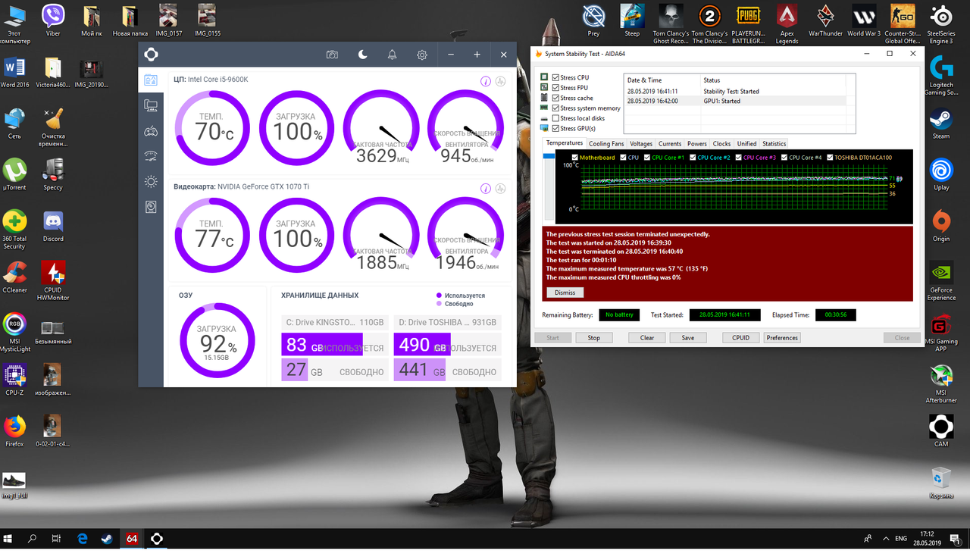
Task: Open the Uplay desktop icon
Action: click(941, 174)
